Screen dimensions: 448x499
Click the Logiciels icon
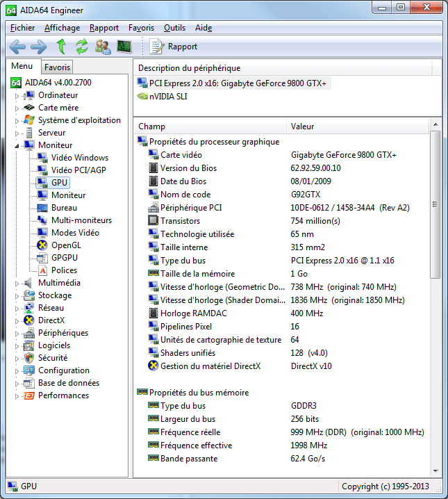(29, 345)
